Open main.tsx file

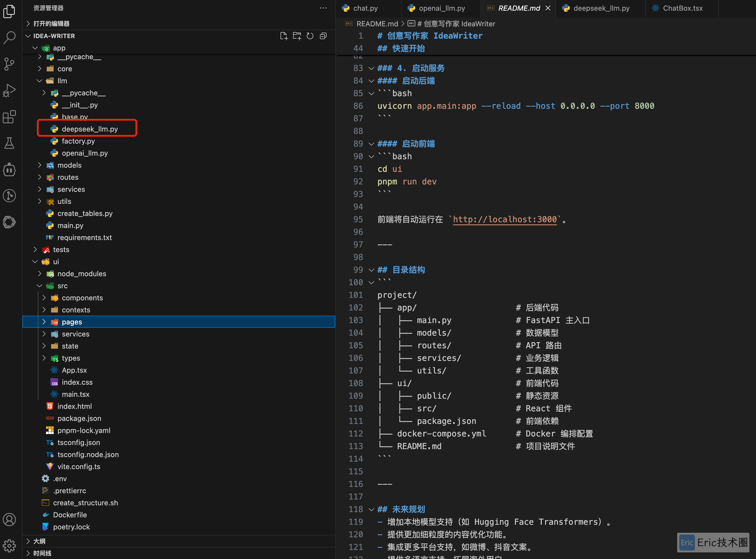(179, 394)
